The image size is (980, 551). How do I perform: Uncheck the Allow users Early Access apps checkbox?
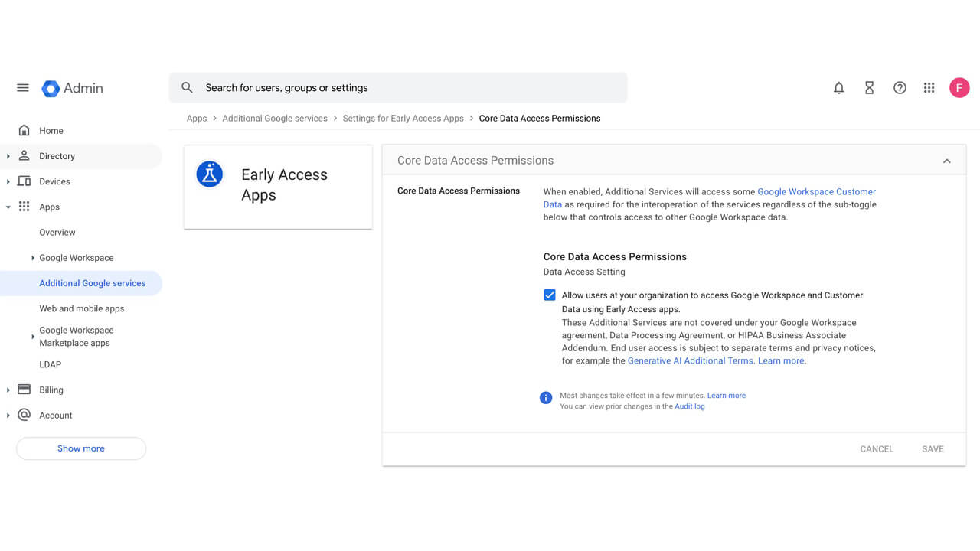[549, 295]
